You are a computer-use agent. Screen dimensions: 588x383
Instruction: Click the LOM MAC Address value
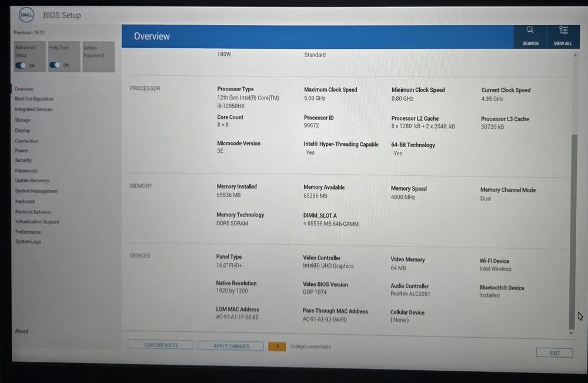pyautogui.click(x=237, y=317)
